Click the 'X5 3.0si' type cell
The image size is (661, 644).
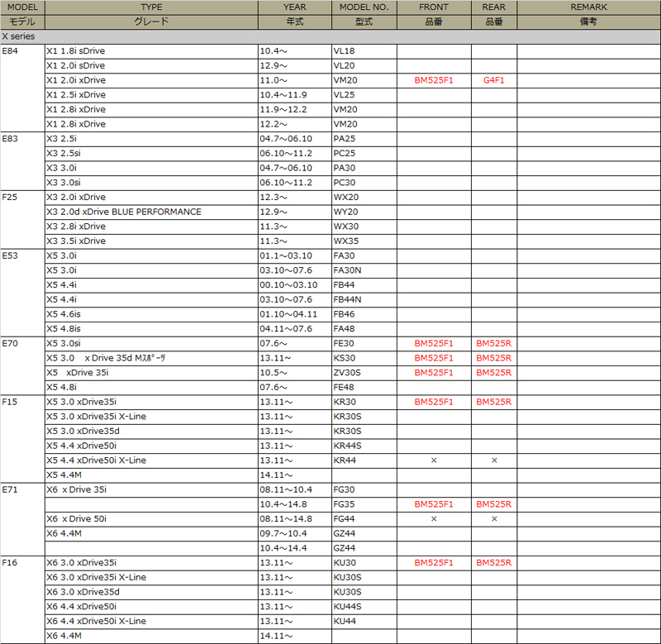coord(151,343)
